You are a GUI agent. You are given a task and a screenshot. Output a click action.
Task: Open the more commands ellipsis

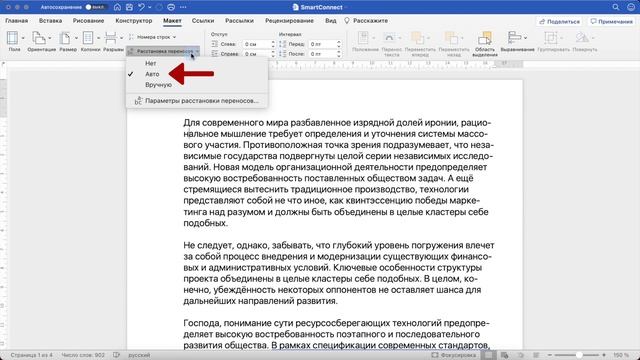183,7
